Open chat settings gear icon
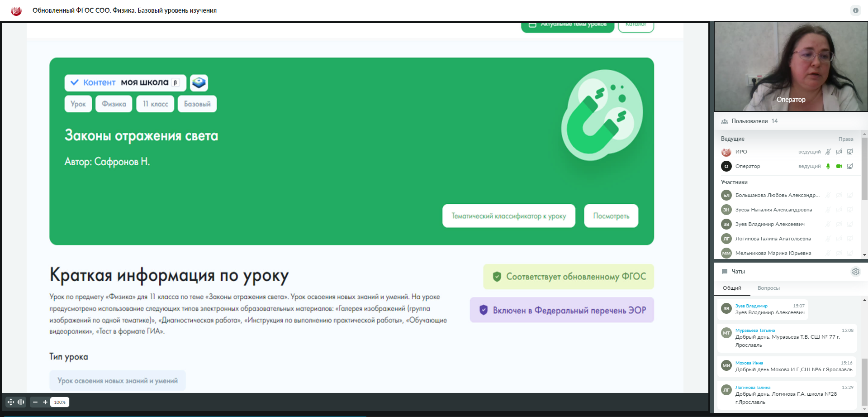The image size is (868, 417). (855, 272)
